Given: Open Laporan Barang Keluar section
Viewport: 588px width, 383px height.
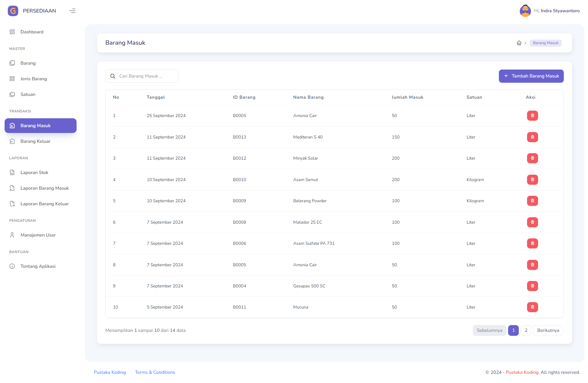Looking at the screenshot, I should (x=45, y=204).
